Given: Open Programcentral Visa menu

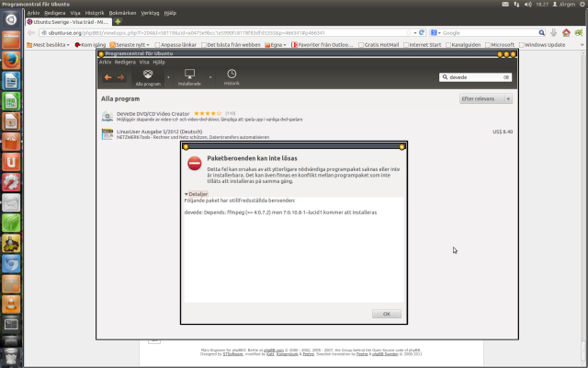Looking at the screenshot, I should [x=144, y=62].
